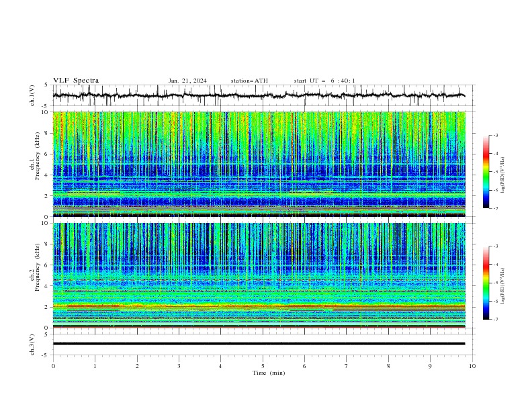This screenshot has height=411, width=532.
Task: Click the 'VLF Spectra' title text
Action: tap(76, 81)
